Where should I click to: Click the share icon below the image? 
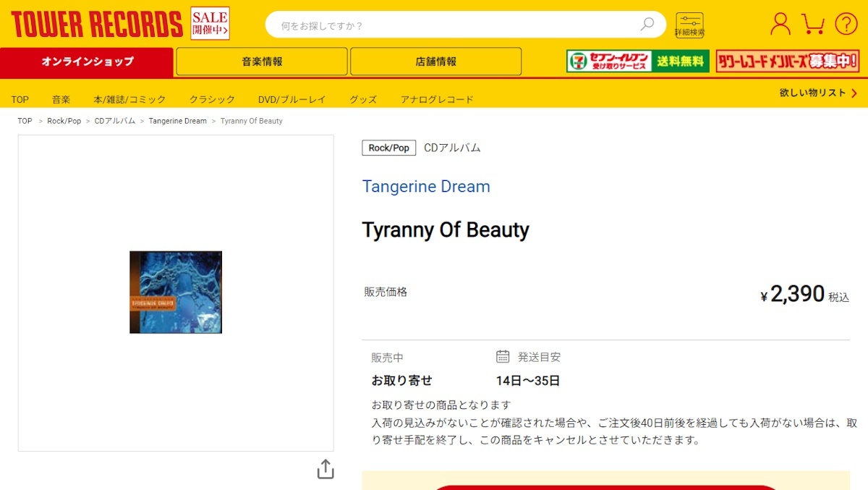(325, 469)
